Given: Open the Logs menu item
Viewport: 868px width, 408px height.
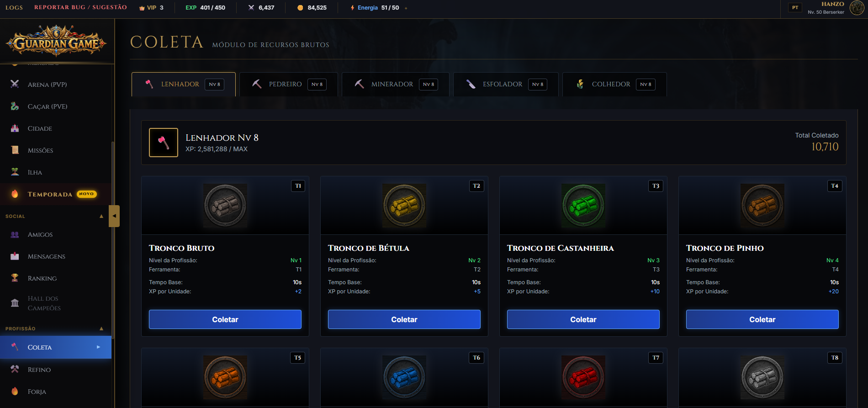Looking at the screenshot, I should pos(14,7).
